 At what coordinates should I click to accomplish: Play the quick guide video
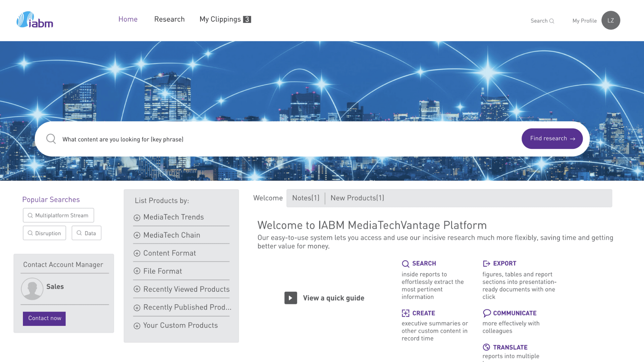(x=290, y=298)
